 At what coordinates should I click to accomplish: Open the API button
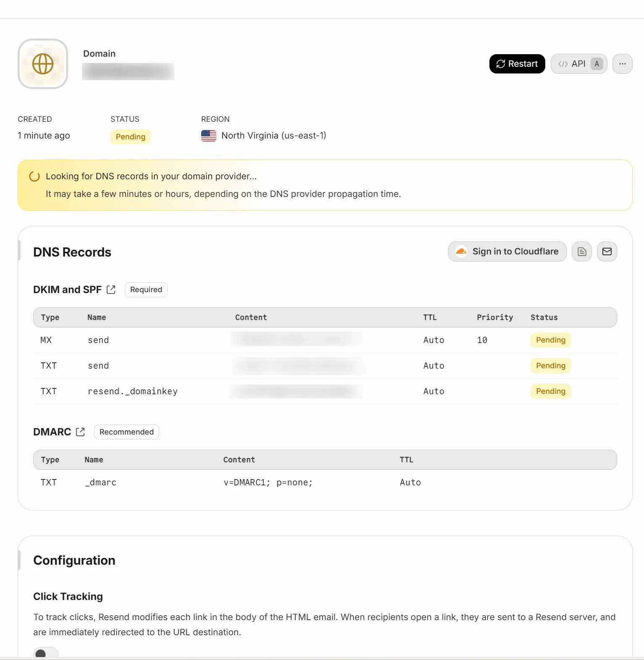(x=578, y=64)
